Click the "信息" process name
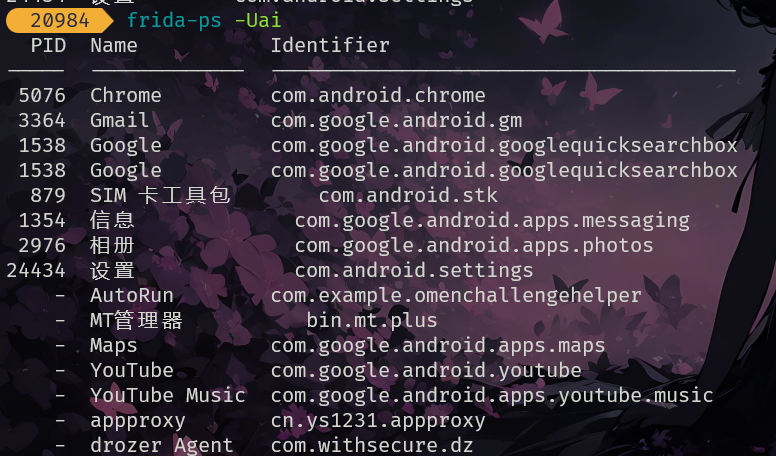776x456 pixels. (x=112, y=220)
